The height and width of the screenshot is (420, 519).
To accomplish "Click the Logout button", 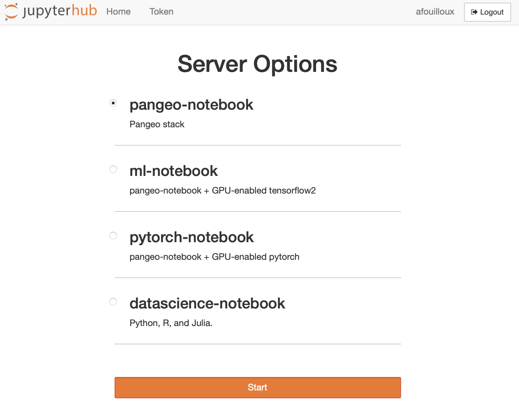I will pos(487,12).
